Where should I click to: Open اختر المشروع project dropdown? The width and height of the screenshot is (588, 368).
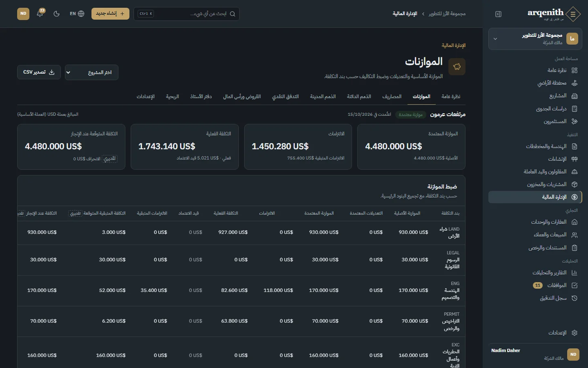click(91, 72)
